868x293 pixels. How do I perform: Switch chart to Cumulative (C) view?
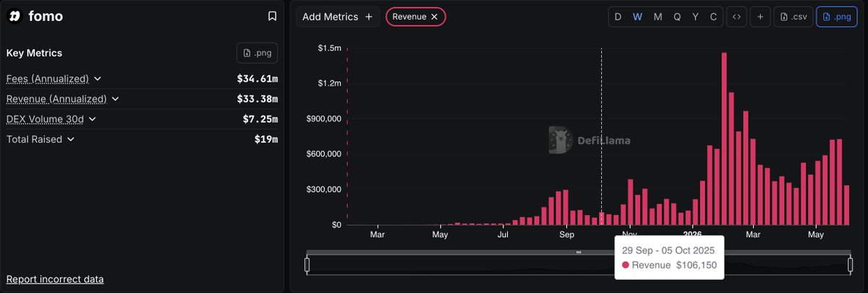pos(713,17)
